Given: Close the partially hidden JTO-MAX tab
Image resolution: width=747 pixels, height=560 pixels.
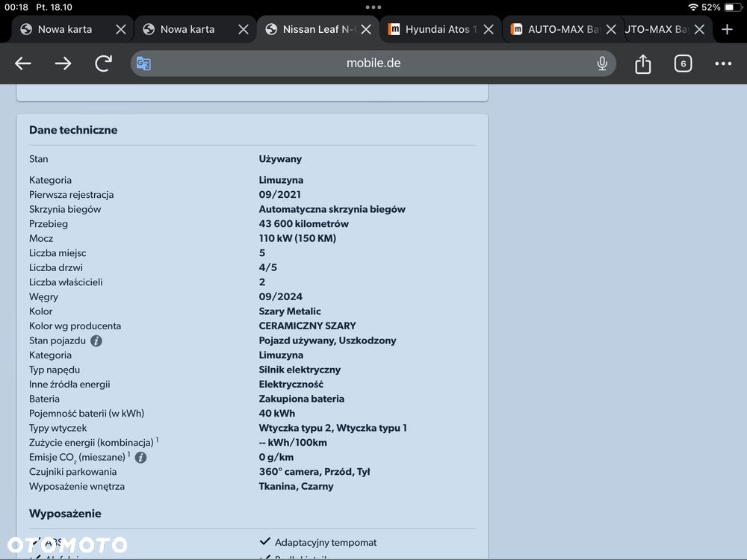Looking at the screenshot, I should point(699,30).
